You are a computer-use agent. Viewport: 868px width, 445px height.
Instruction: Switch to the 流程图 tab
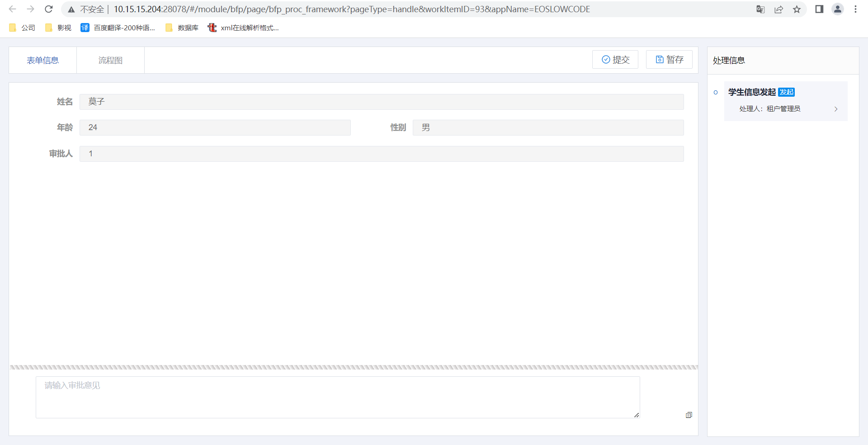[110, 60]
